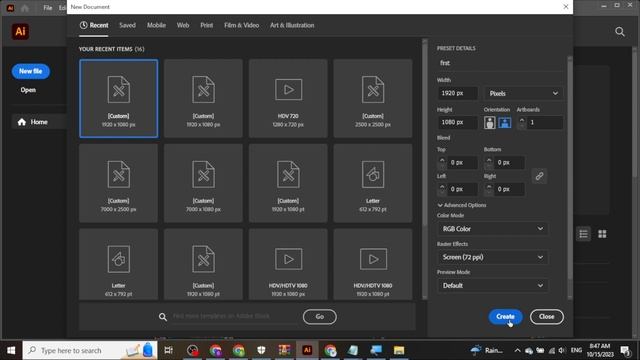Click the Go search button
This screenshot has height=360, width=640.
(x=320, y=316)
